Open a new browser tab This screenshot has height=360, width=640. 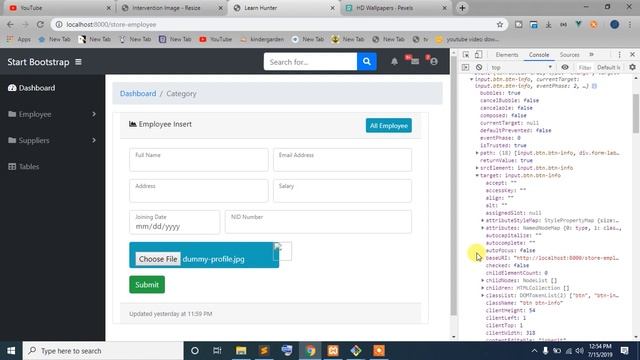[x=462, y=8]
